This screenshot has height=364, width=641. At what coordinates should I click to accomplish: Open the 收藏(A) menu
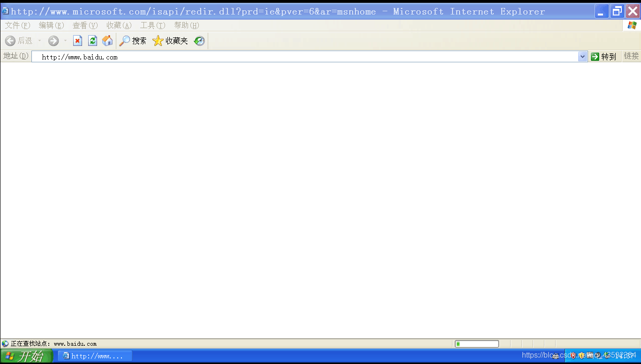[119, 25]
